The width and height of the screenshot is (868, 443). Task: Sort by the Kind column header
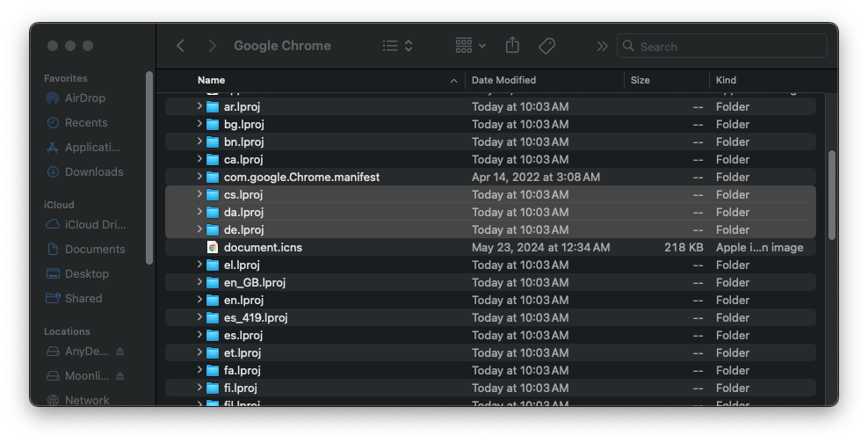pos(726,80)
